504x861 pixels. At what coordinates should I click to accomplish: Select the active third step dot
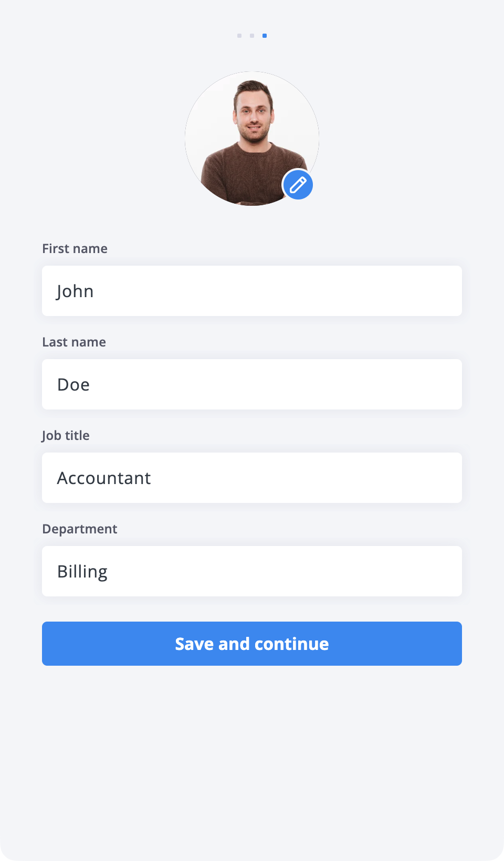point(265,36)
